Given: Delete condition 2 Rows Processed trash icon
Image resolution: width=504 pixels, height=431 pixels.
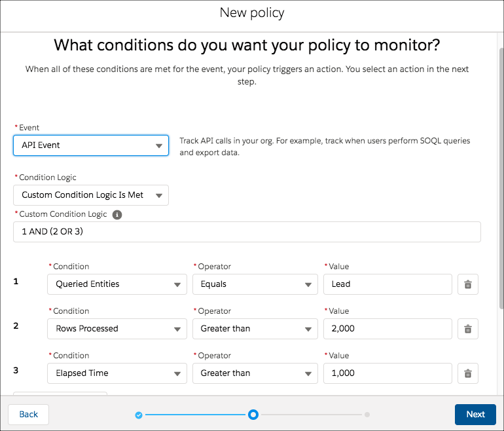Looking at the screenshot, I should 468,329.
